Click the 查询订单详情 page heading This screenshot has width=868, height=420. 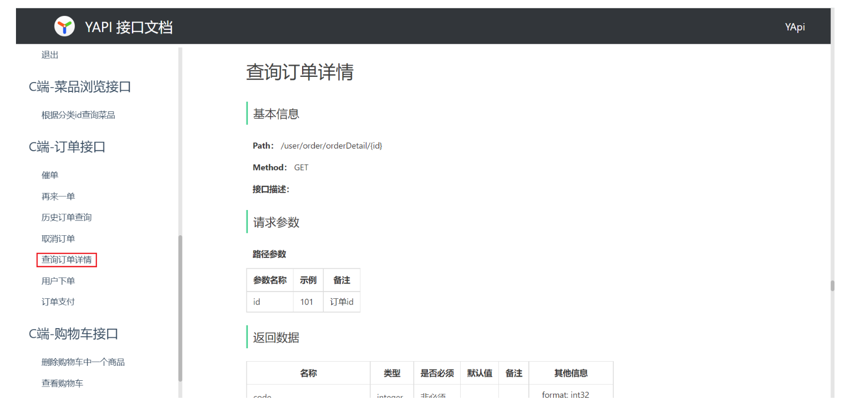[299, 72]
